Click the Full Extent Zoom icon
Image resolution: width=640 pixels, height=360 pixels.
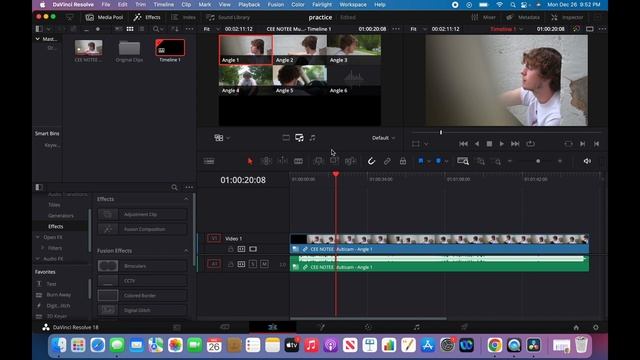pyautogui.click(x=463, y=161)
